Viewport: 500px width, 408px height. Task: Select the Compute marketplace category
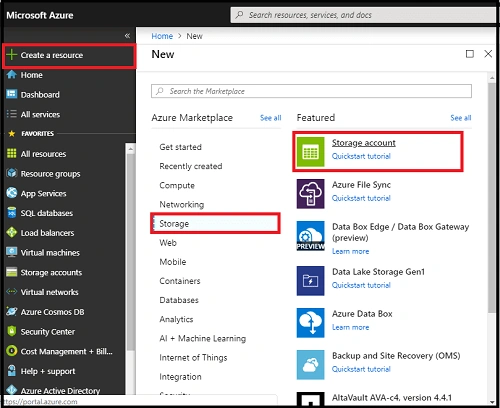(177, 185)
